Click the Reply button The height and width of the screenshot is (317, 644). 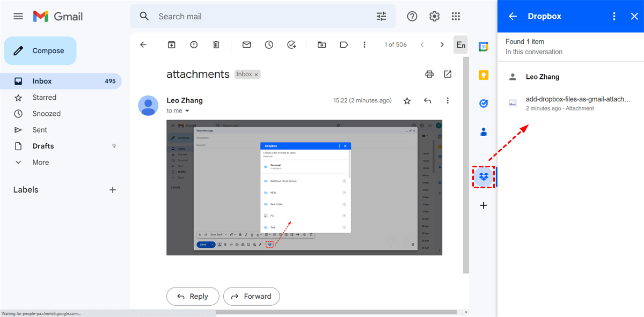[193, 296]
